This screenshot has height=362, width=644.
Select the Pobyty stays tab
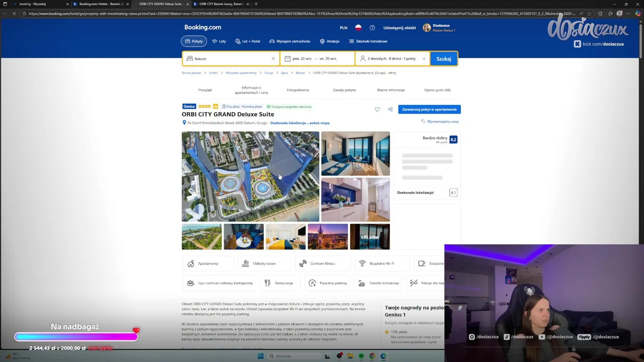[194, 41]
